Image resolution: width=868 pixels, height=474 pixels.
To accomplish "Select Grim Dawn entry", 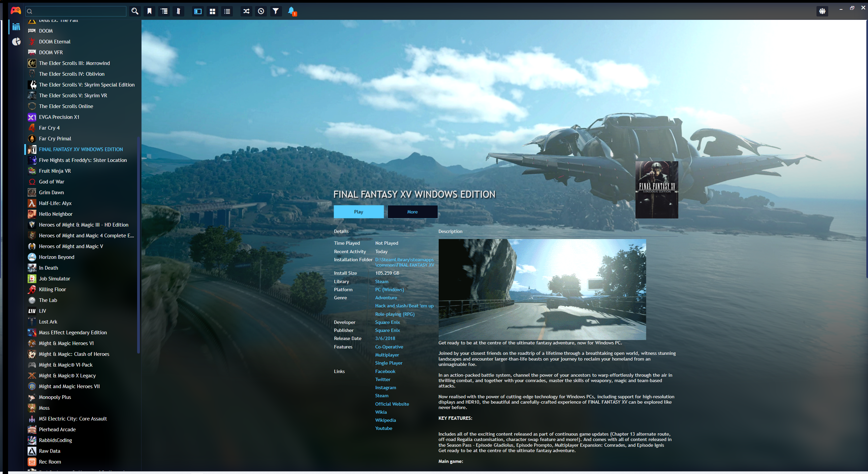I will 83,192.
